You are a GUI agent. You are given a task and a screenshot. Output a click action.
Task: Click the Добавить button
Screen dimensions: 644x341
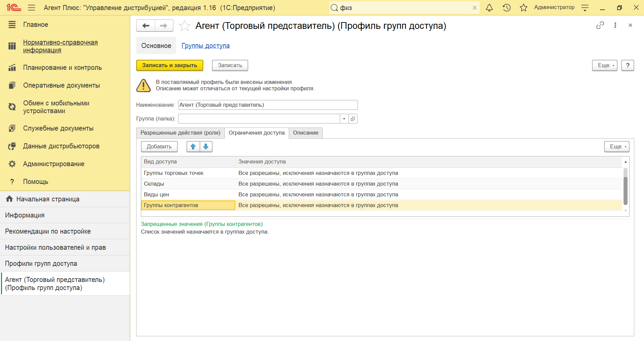[x=159, y=146]
